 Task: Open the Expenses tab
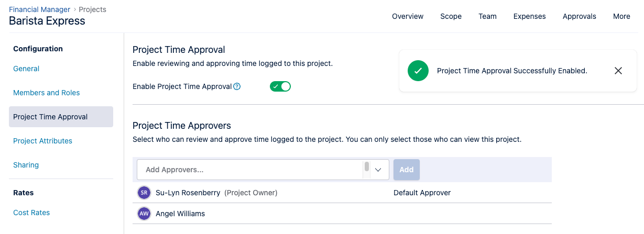529,16
